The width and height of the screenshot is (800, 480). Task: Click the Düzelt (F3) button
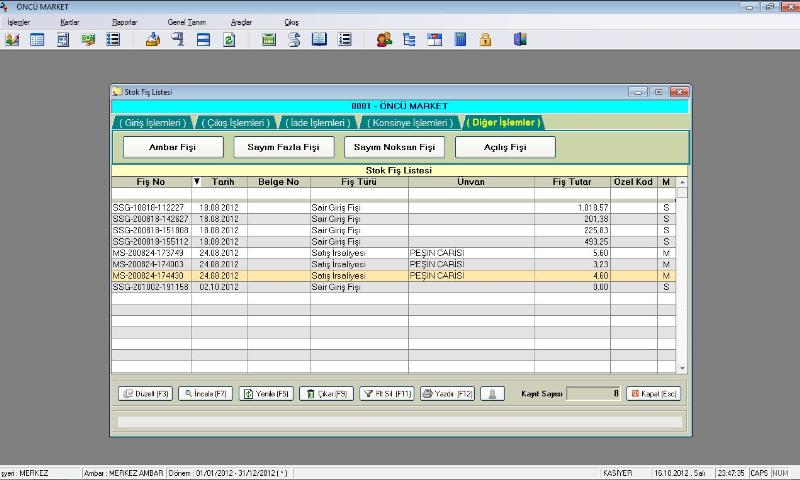(x=145, y=394)
